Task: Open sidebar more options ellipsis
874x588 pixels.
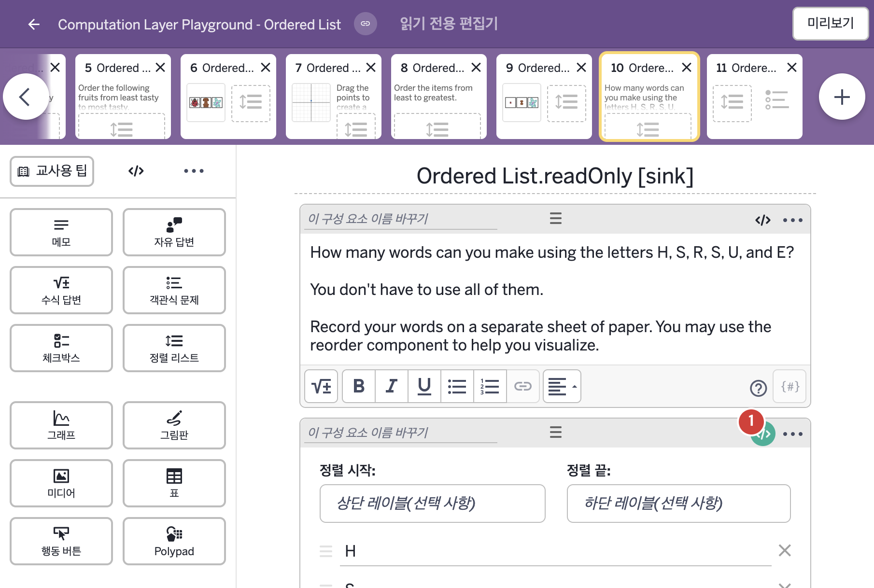Action: [x=194, y=171]
